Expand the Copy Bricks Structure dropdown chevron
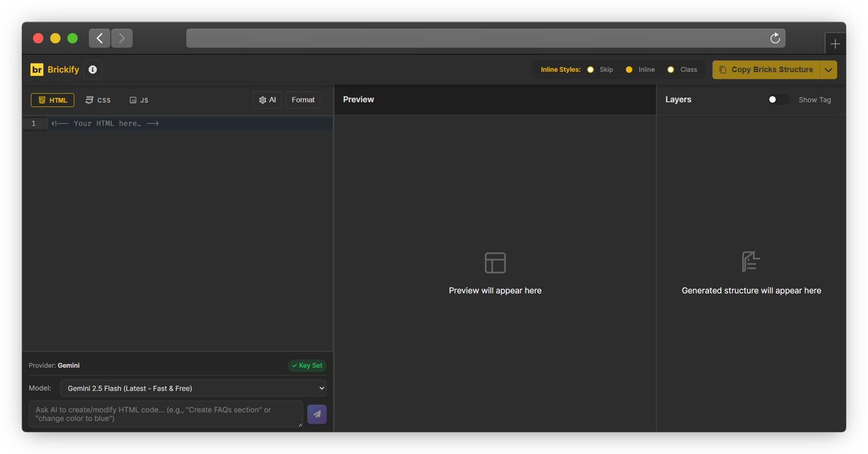This screenshot has width=868, height=454. (830, 70)
